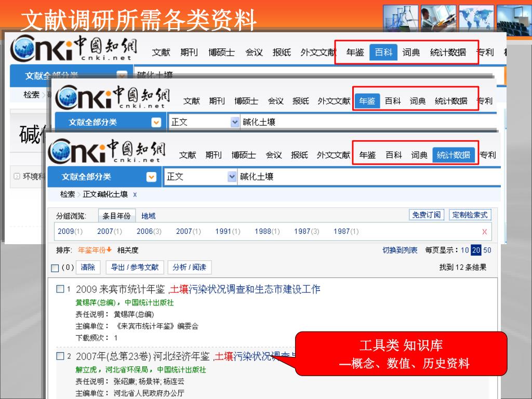The width and height of the screenshot is (532, 399).
Task: Check result 1 来宾市统计年鉴 checkbox
Action: pos(60,289)
